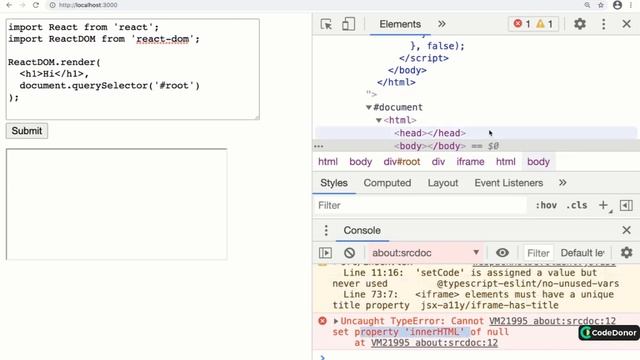Select the Elements tab
The image size is (640, 360).
400,24
